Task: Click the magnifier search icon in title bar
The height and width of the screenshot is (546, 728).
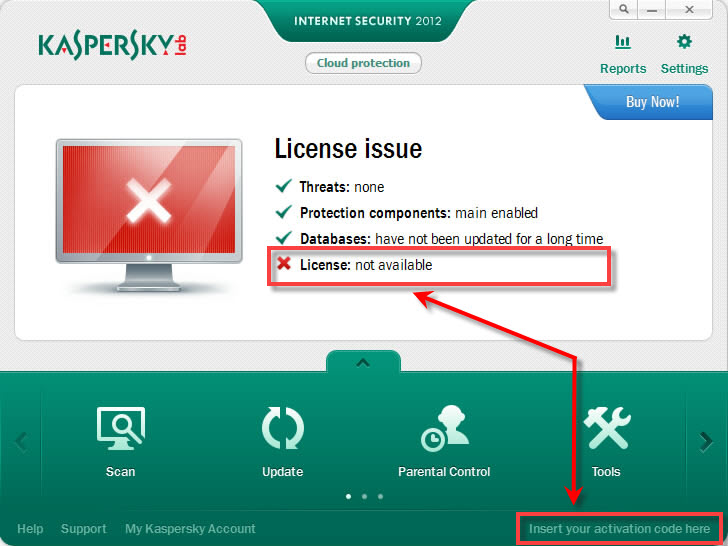Action: pyautogui.click(x=624, y=9)
